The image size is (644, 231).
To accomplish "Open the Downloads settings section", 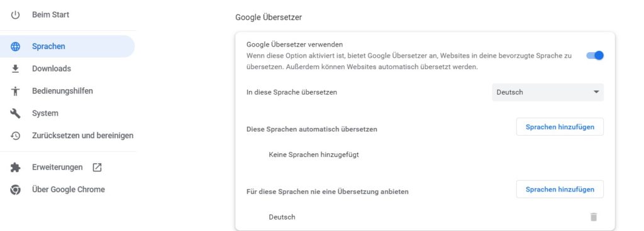I will [x=52, y=68].
